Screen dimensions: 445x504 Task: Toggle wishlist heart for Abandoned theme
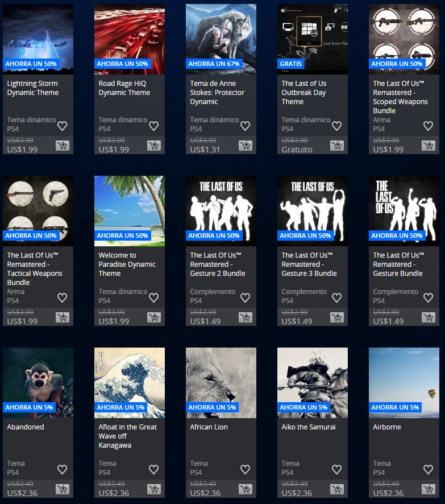tap(62, 469)
